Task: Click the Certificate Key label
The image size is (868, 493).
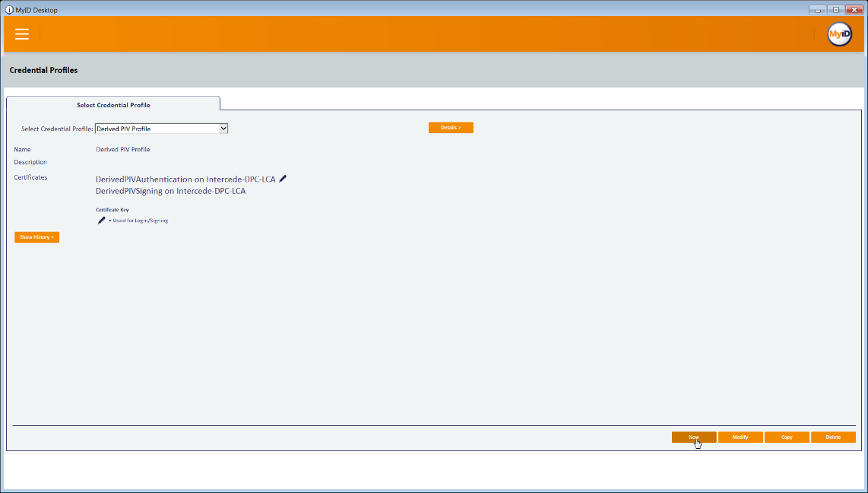Action: [112, 210]
